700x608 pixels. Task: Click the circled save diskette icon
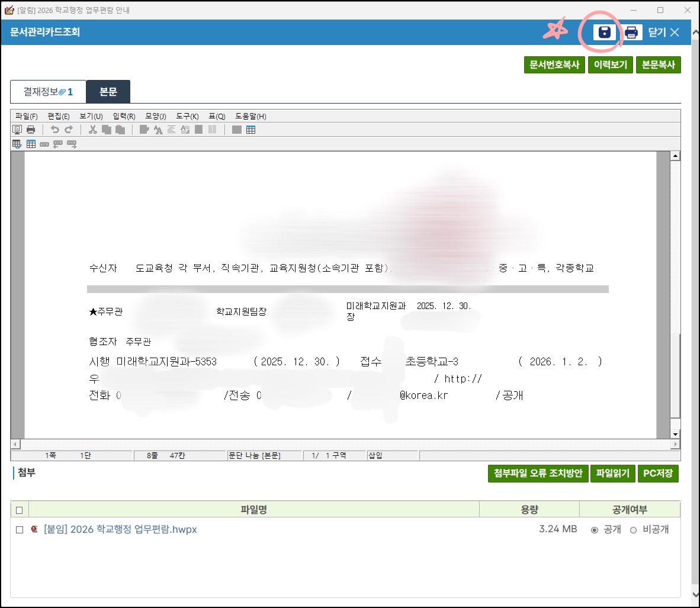[x=602, y=32]
